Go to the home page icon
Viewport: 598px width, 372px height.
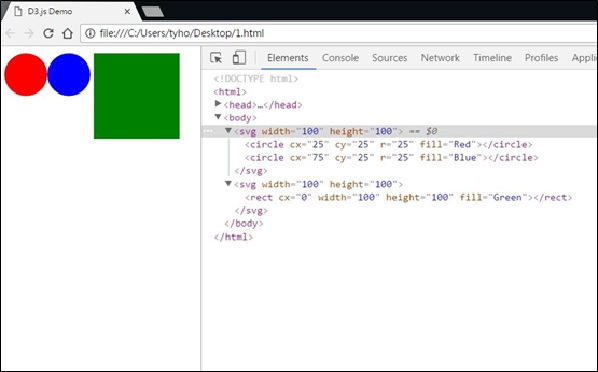[68, 34]
